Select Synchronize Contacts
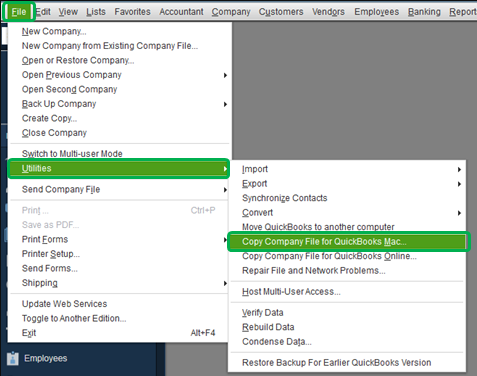The height and width of the screenshot is (376, 477). (x=347, y=198)
